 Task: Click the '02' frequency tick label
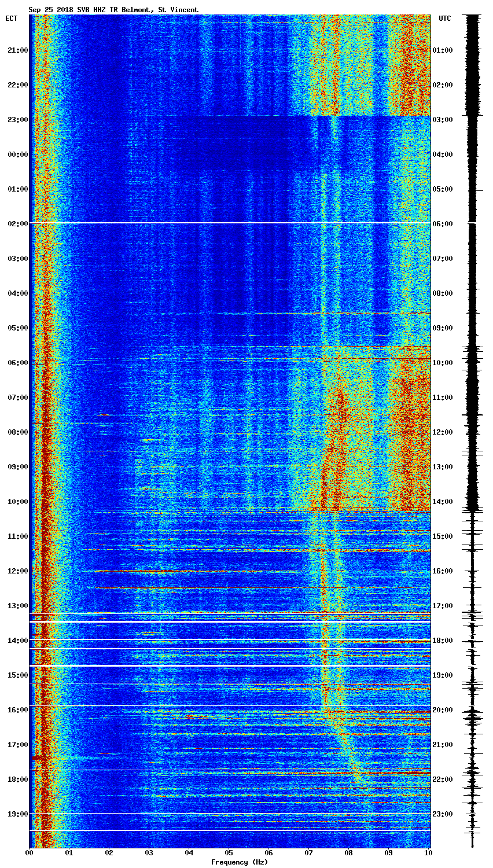tap(109, 853)
